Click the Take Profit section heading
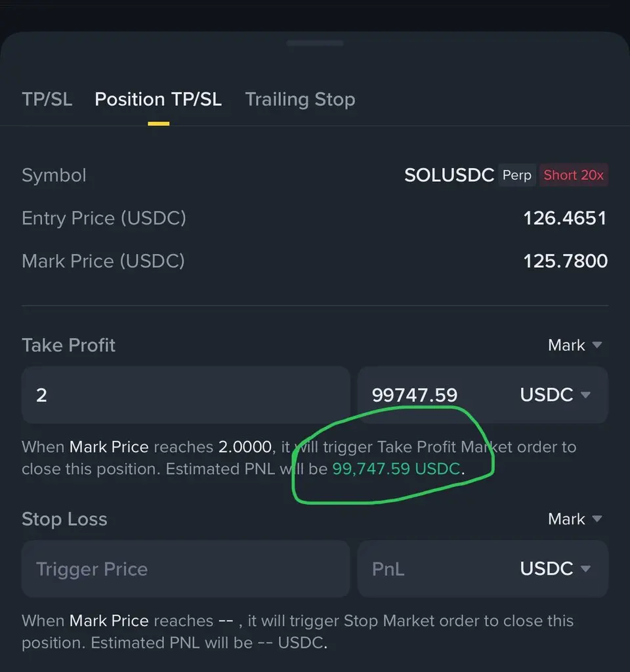Image resolution: width=630 pixels, height=672 pixels. [x=69, y=345]
